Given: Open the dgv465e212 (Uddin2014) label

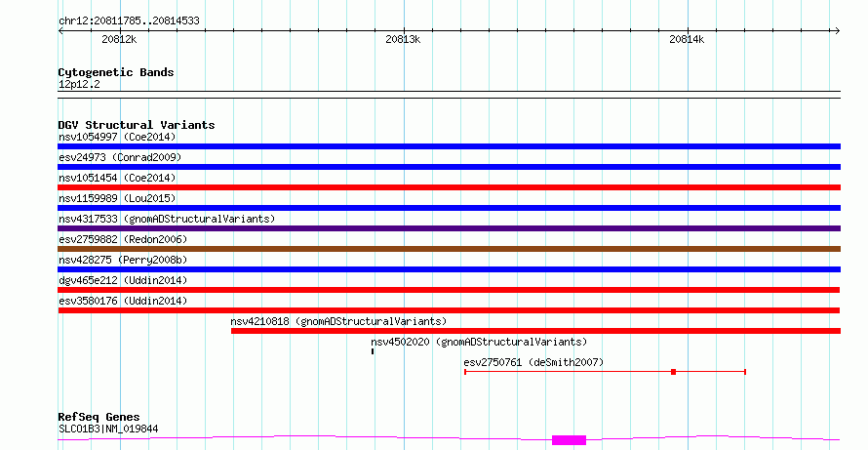Looking at the screenshot, I should [123, 280].
